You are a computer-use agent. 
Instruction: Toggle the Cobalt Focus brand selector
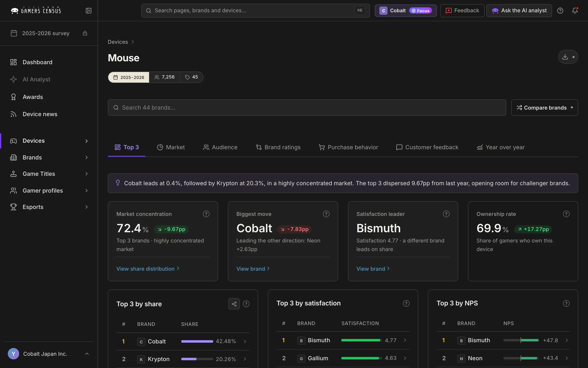click(x=405, y=11)
